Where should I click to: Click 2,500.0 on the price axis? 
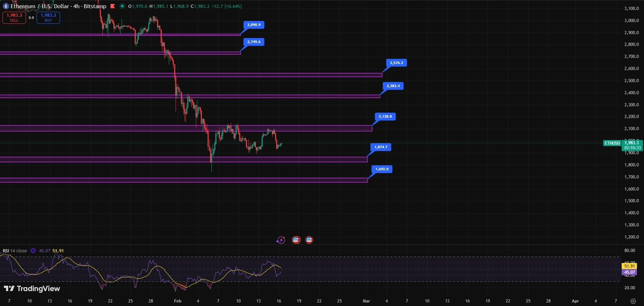tap(632, 81)
